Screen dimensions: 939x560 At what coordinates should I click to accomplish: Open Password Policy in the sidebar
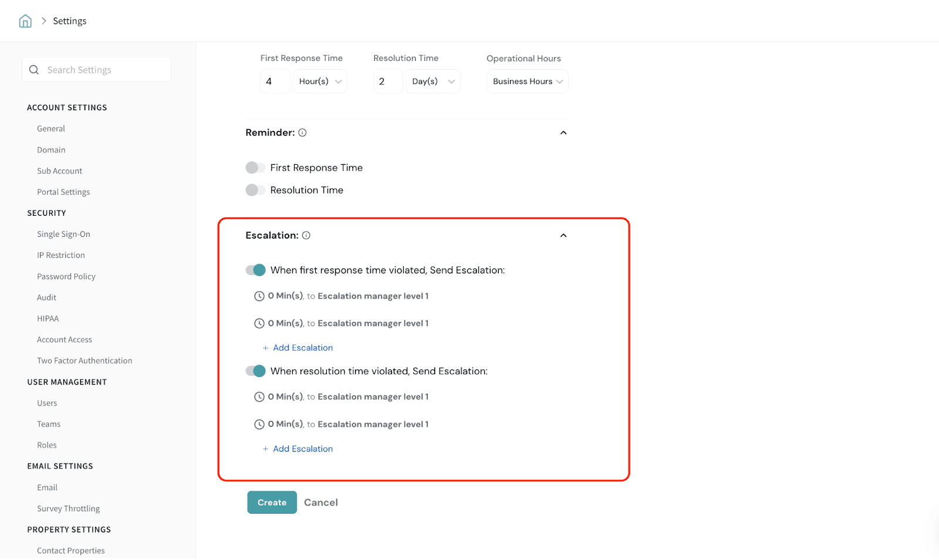point(66,276)
